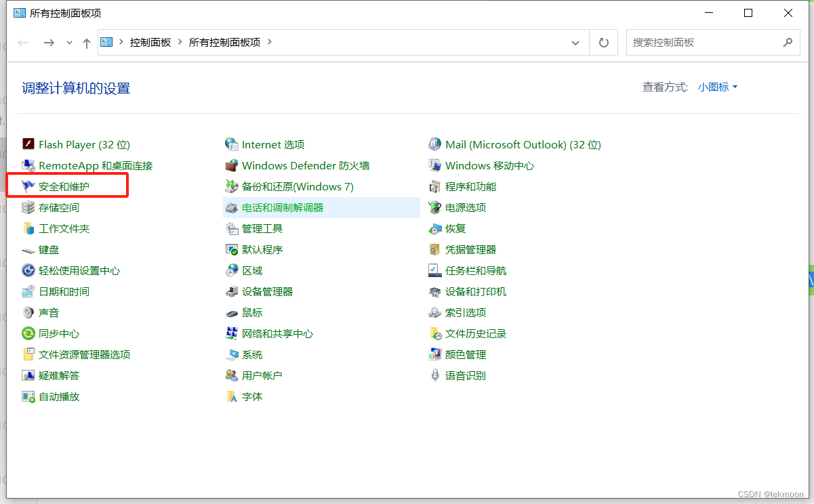Open the 查看方式 小图标 dropdown
This screenshot has width=814, height=504.
718,87
